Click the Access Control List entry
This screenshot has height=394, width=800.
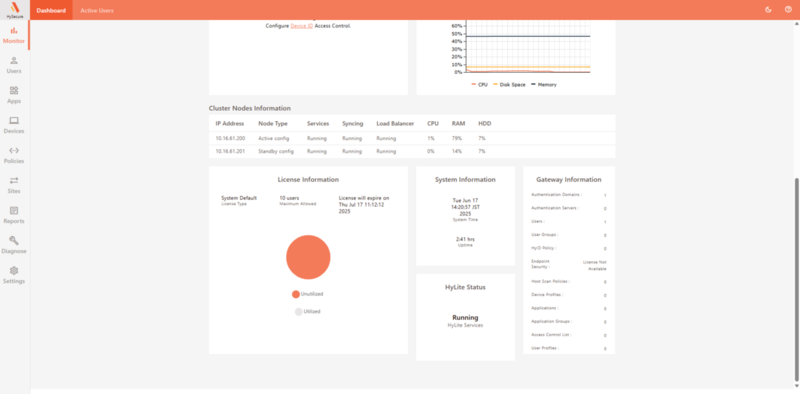pyautogui.click(x=569, y=335)
